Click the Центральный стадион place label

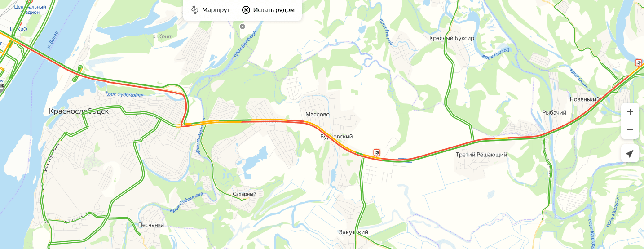click(x=30, y=9)
